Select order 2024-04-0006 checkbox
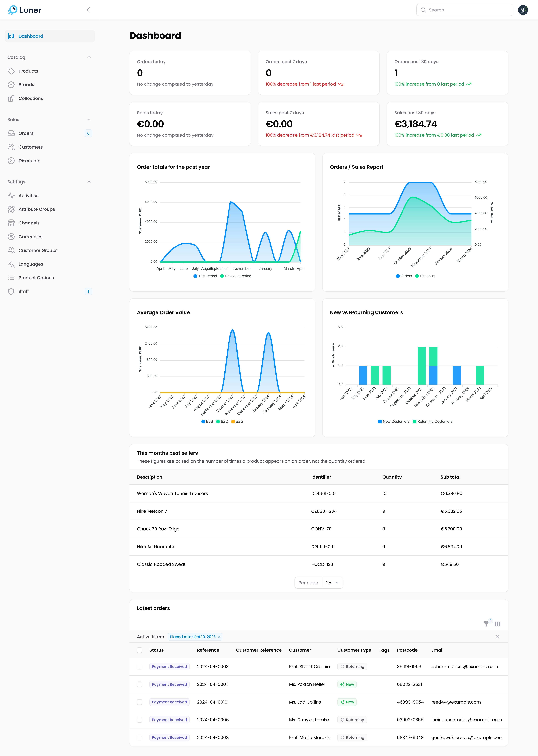Image resolution: width=538 pixels, height=756 pixels. 139,720
